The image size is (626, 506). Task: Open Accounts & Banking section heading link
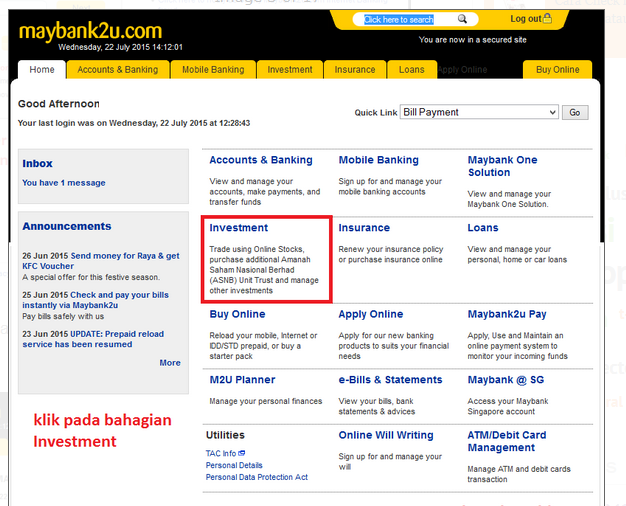pos(261,160)
